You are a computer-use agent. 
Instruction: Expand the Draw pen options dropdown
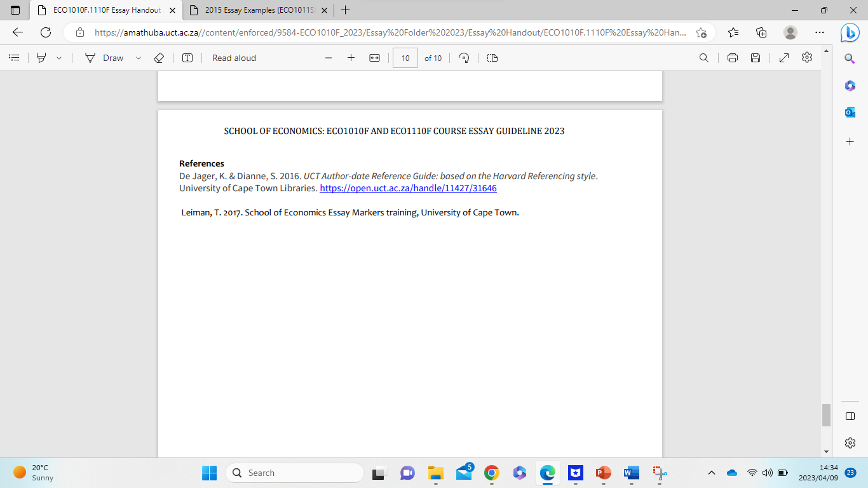(137, 58)
